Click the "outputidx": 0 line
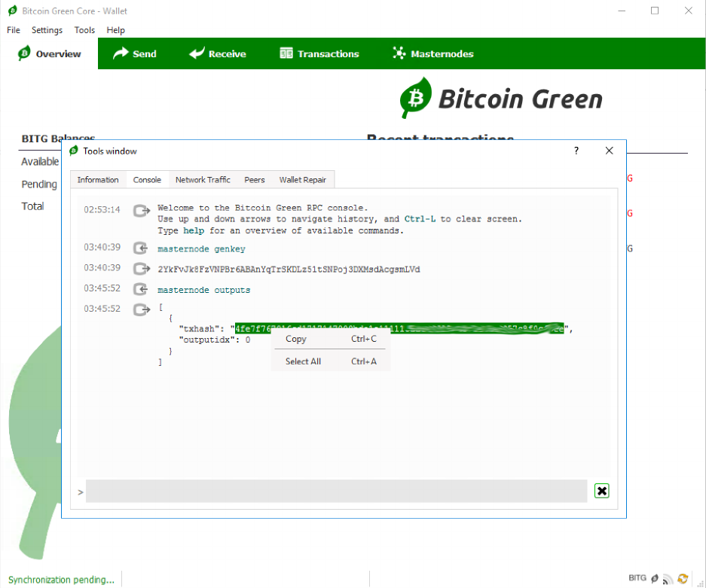The width and height of the screenshot is (706, 588). pyautogui.click(x=214, y=340)
